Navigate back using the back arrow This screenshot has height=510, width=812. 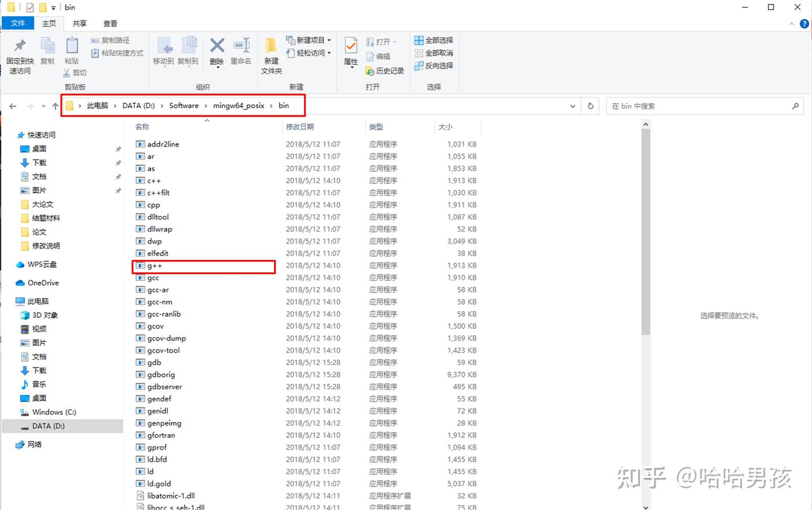click(x=12, y=105)
